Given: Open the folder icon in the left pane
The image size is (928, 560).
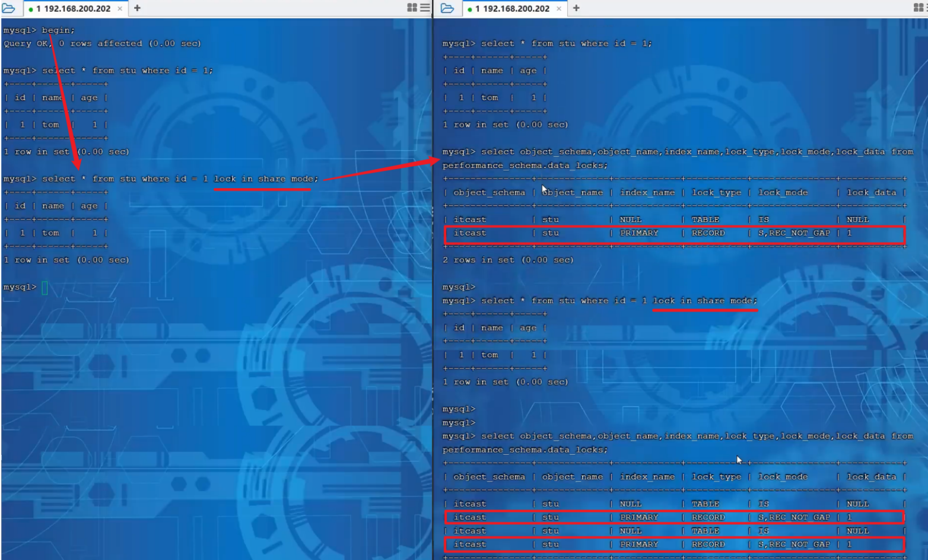Looking at the screenshot, I should [x=8, y=8].
